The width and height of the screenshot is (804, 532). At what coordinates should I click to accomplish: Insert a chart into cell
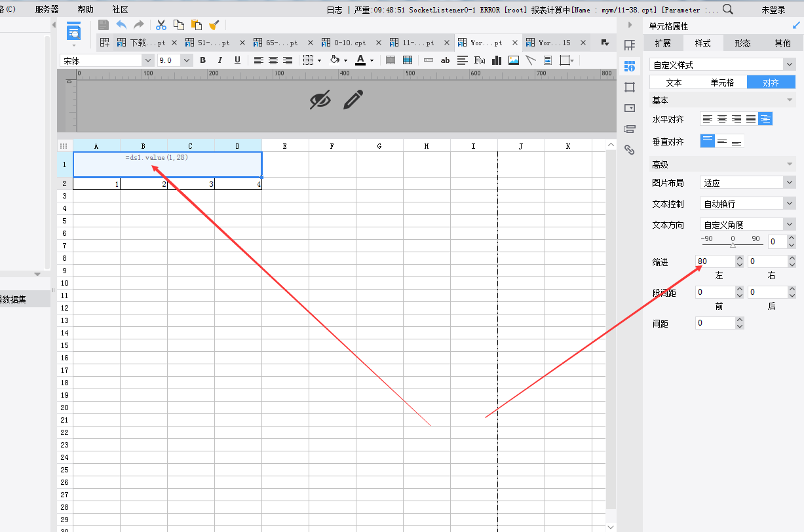coord(497,60)
